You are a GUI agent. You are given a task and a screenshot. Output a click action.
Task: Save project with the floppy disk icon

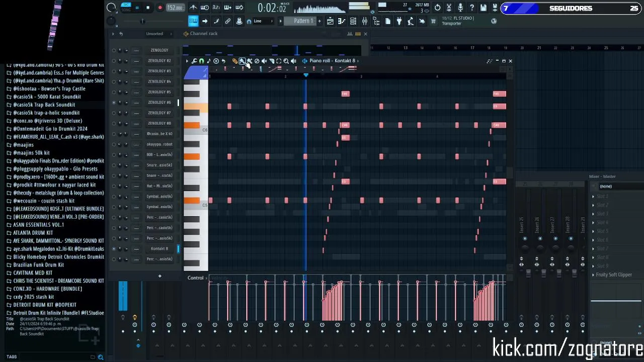[x=484, y=8]
